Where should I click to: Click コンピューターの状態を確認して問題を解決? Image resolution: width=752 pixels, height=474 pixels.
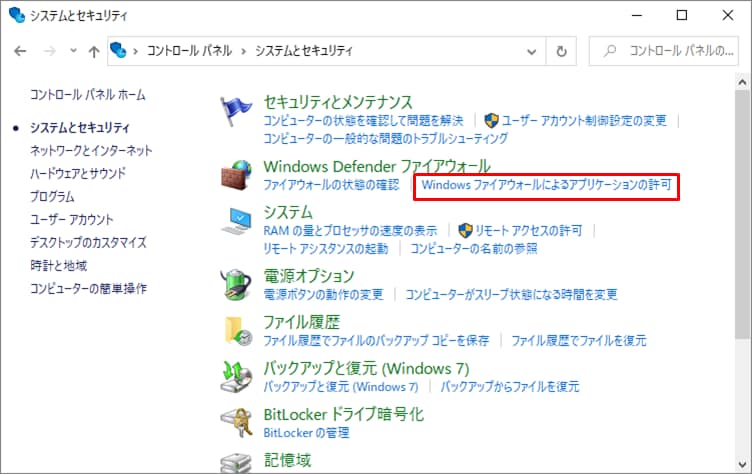364,120
